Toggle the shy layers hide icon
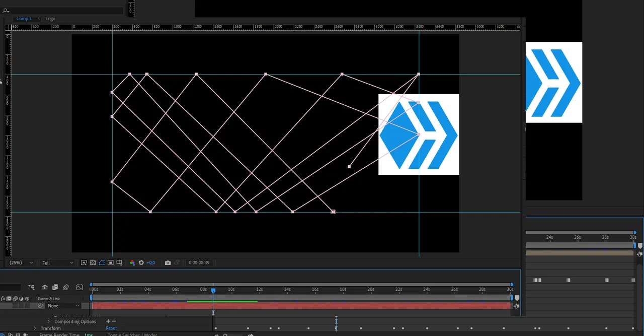Image resolution: width=644 pixels, height=336 pixels. pyautogui.click(x=44, y=287)
